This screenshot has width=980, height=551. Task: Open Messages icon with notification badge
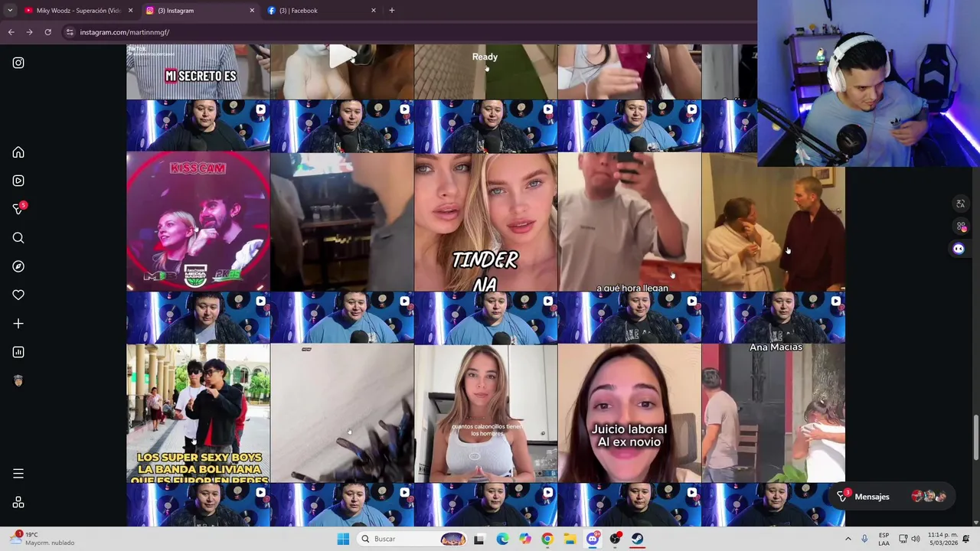click(19, 209)
